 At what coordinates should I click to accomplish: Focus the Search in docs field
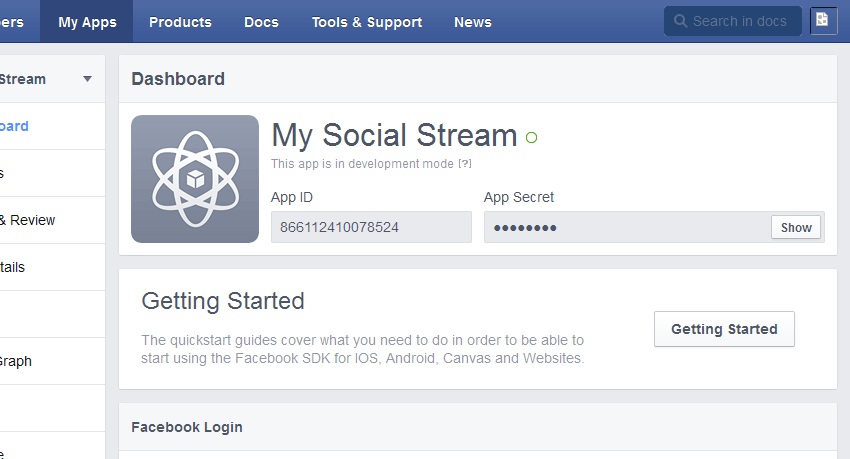tap(732, 21)
